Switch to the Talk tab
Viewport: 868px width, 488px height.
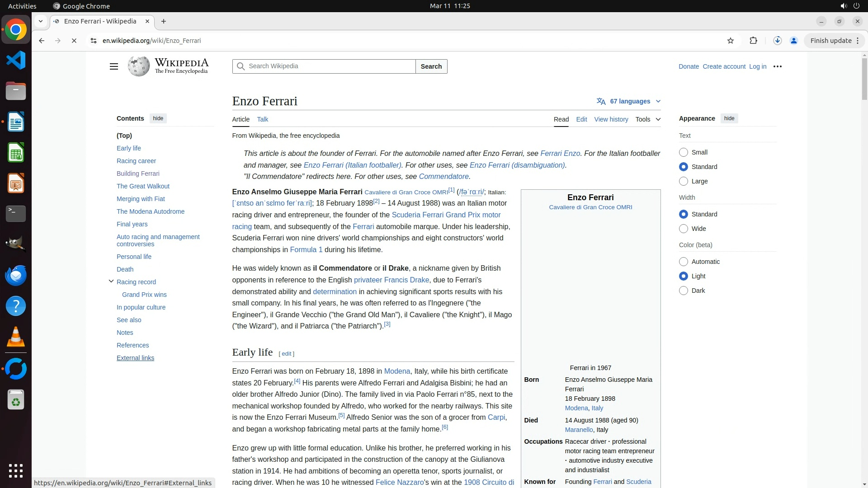tap(262, 119)
